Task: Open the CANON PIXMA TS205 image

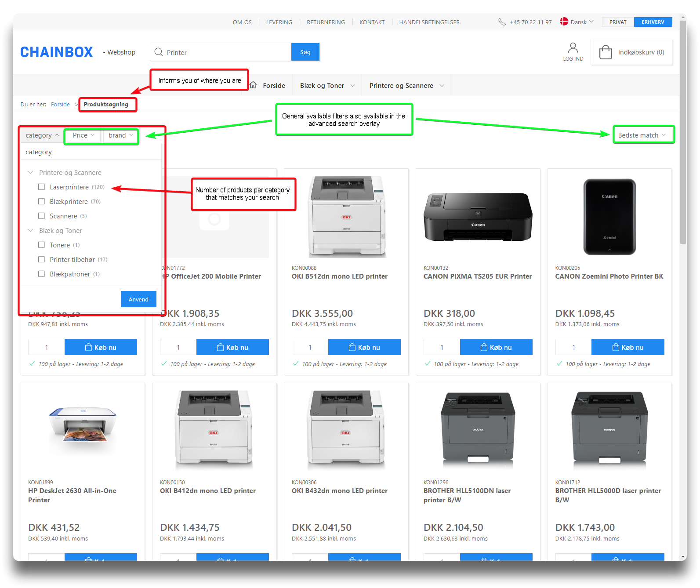Action: (478, 217)
